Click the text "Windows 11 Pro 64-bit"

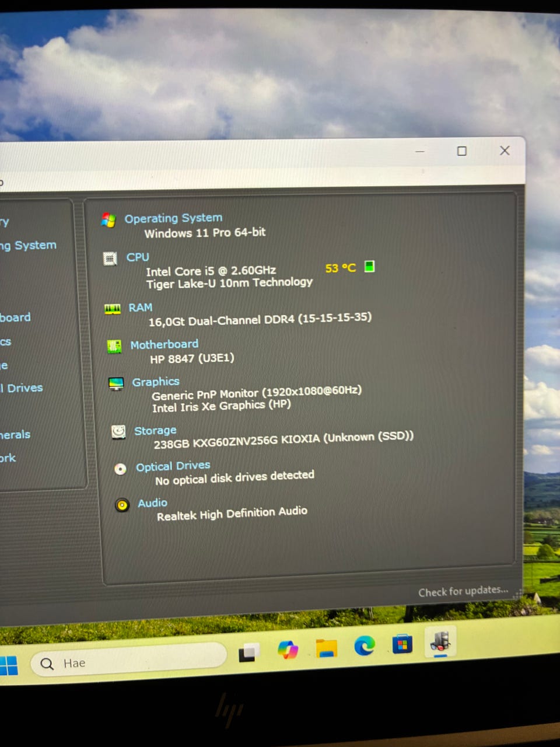[205, 233]
